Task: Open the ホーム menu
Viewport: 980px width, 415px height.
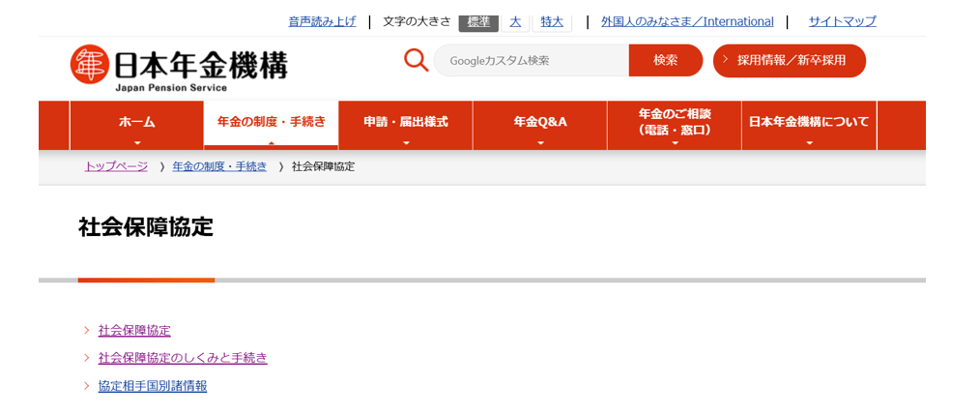Action: (x=137, y=125)
